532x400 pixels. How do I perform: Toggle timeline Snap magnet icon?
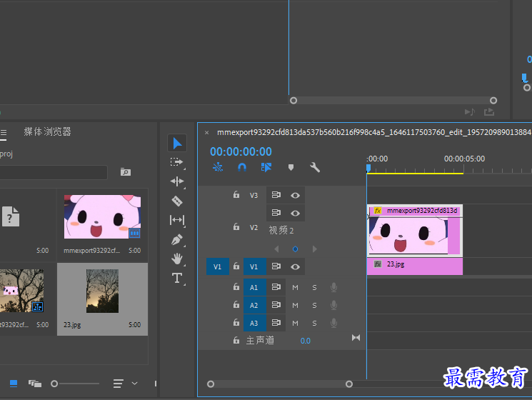[242, 167]
